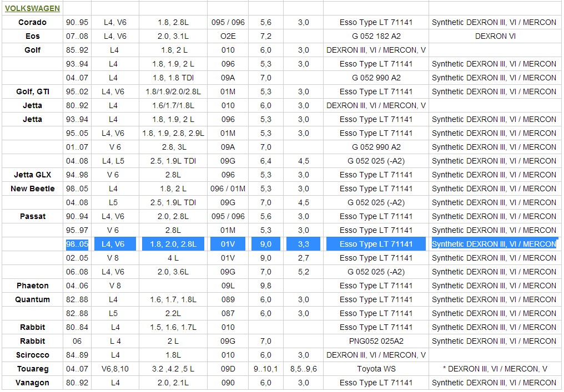
Task: Select the 2.0, 3.1L engine cell for Eos
Action: pos(173,36)
